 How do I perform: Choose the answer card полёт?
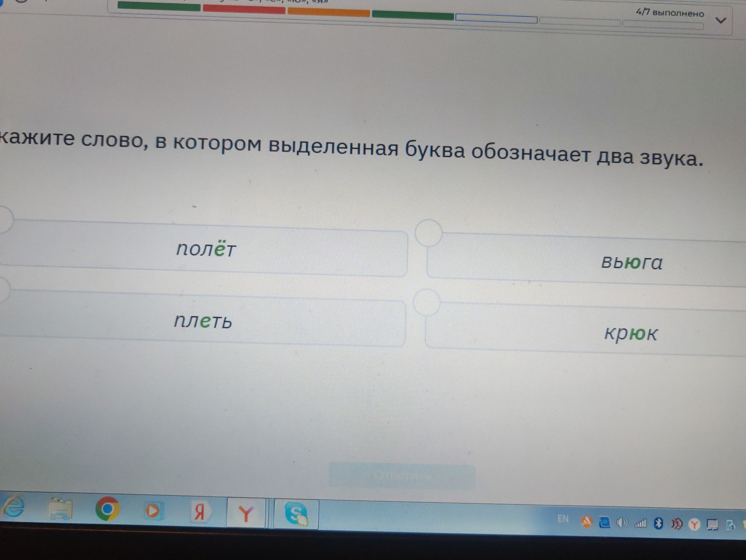coord(204,248)
